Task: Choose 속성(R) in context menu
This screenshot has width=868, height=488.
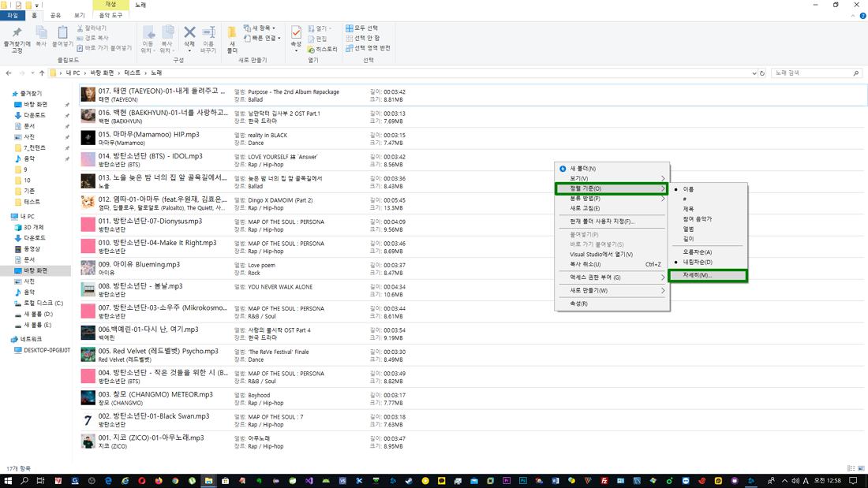Action: 612,304
